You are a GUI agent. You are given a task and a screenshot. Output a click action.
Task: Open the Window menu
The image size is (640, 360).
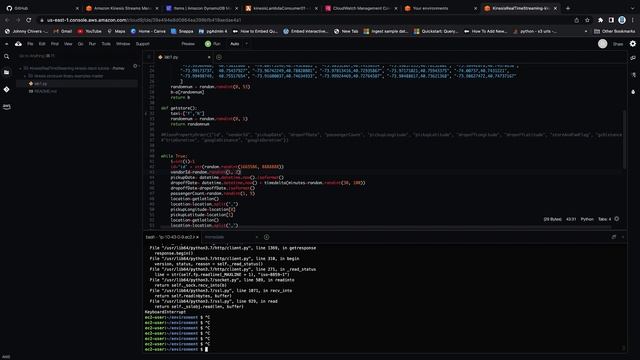(x=123, y=44)
